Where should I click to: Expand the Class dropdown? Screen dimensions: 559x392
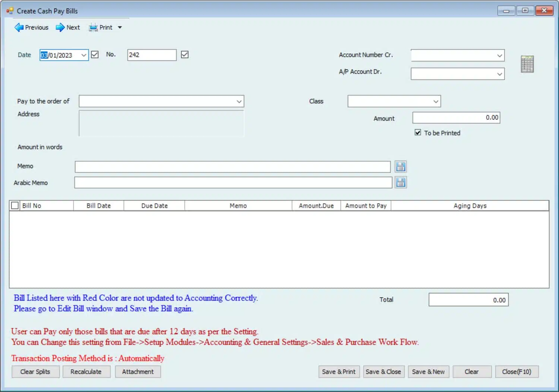click(x=436, y=101)
